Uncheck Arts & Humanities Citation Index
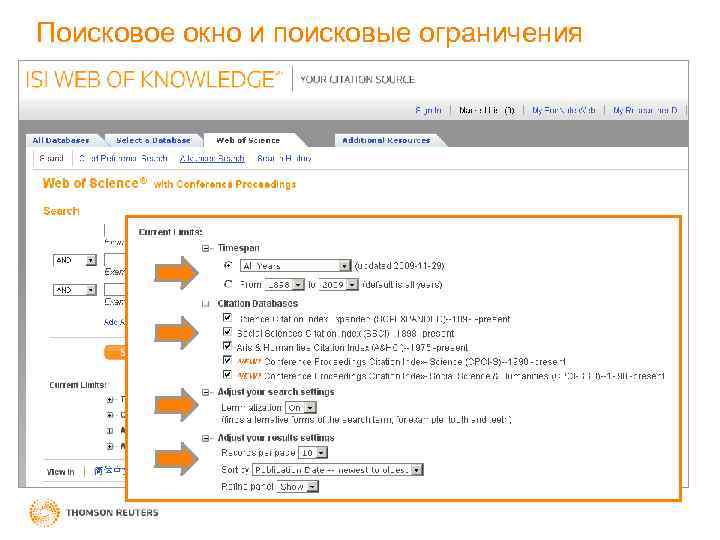This screenshot has height=540, width=720. pos(227,346)
